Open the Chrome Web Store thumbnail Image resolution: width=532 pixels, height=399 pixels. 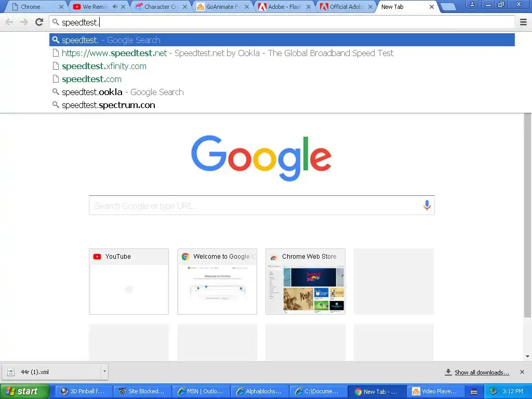click(x=305, y=282)
